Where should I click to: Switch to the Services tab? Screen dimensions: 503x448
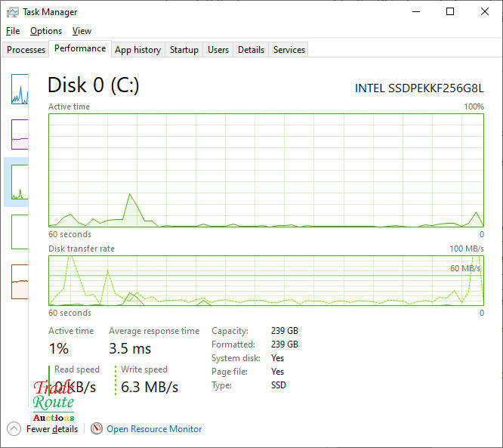pos(289,50)
